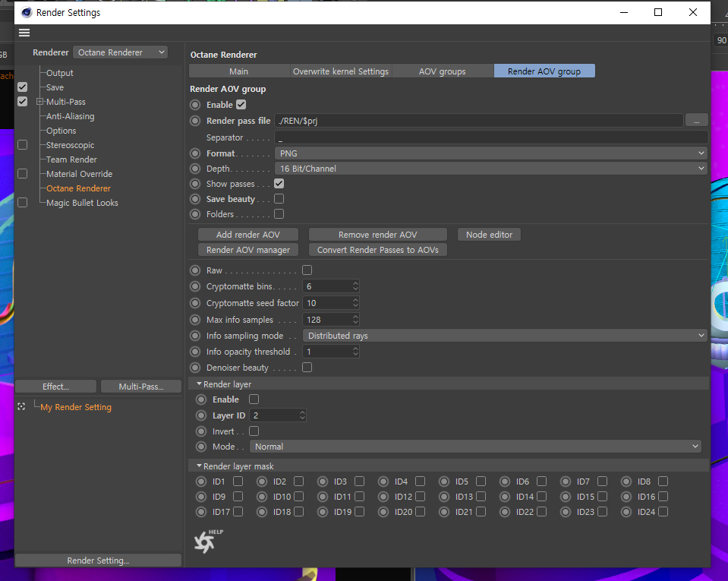
Task: Click the animation dot beside Raw
Action: [x=195, y=270]
